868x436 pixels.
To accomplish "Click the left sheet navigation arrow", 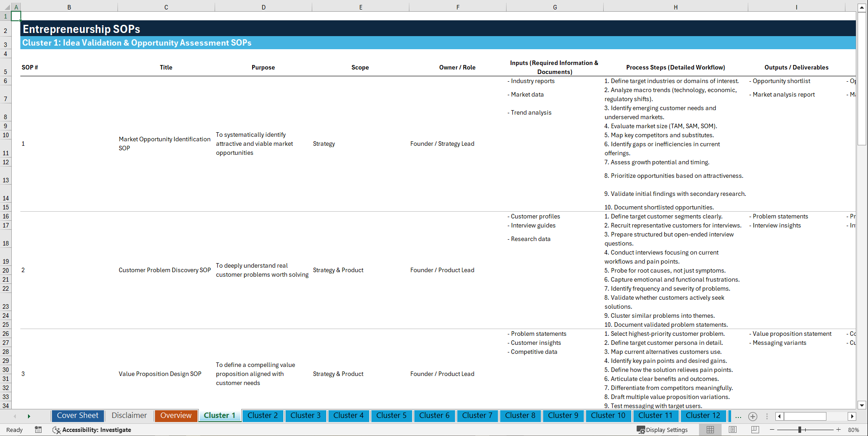I will pyautogui.click(x=15, y=416).
